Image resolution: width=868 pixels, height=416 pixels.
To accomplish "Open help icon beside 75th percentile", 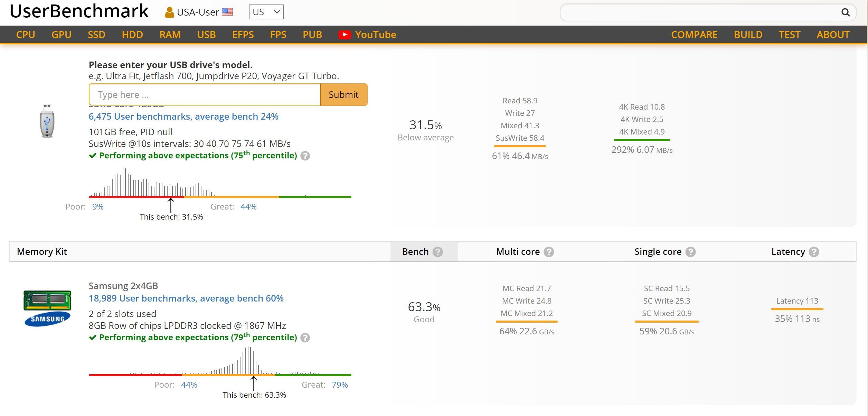I will coord(305,156).
